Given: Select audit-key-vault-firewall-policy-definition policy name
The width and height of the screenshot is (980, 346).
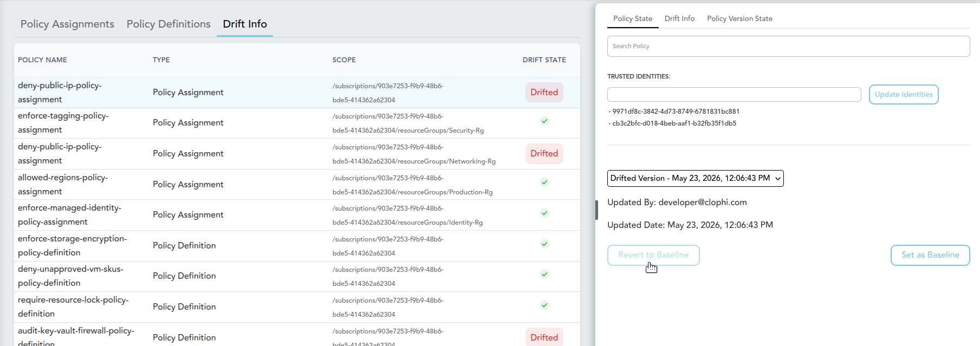Looking at the screenshot, I should 76,337.
